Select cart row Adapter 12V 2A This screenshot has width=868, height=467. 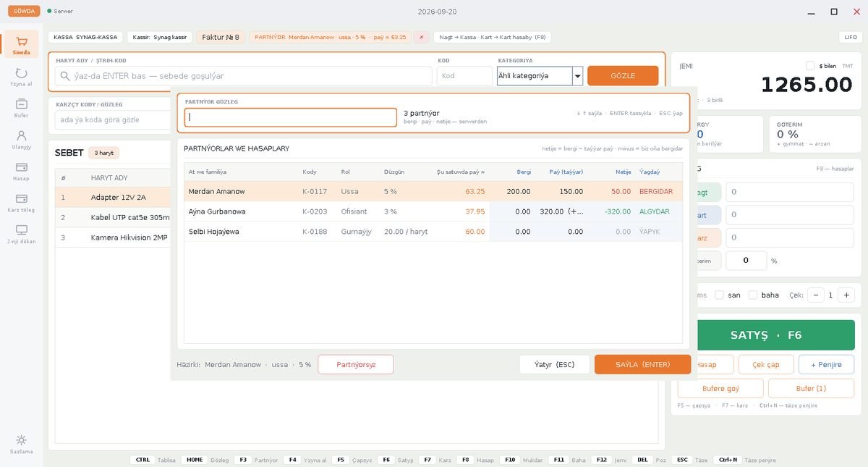click(x=113, y=197)
